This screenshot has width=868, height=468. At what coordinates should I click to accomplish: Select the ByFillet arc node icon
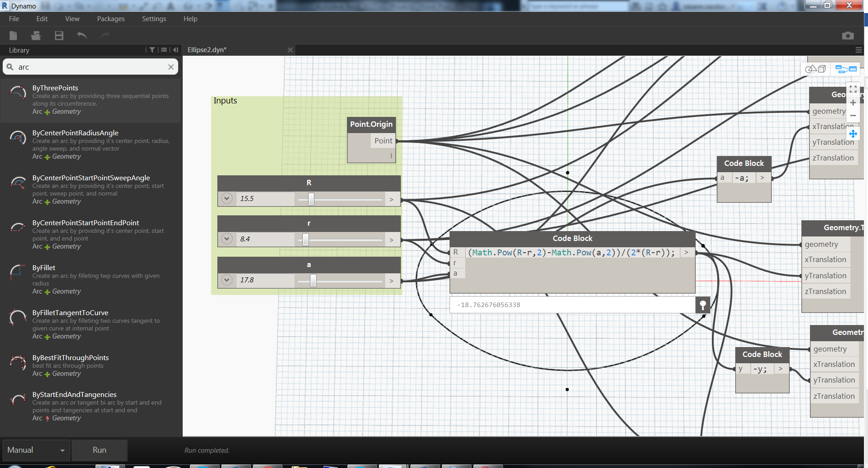coord(18,272)
